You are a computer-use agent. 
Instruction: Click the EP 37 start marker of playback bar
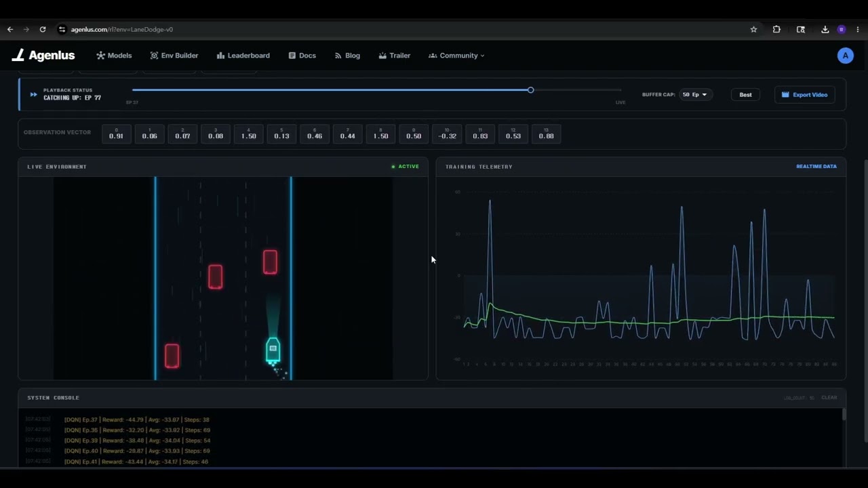[132, 102]
